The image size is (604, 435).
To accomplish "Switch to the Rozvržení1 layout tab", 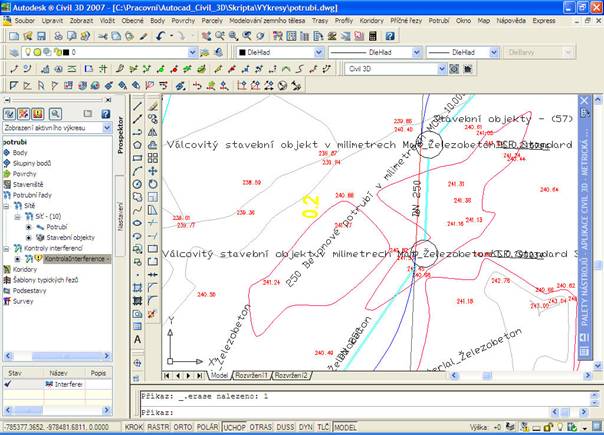I will 252,375.
